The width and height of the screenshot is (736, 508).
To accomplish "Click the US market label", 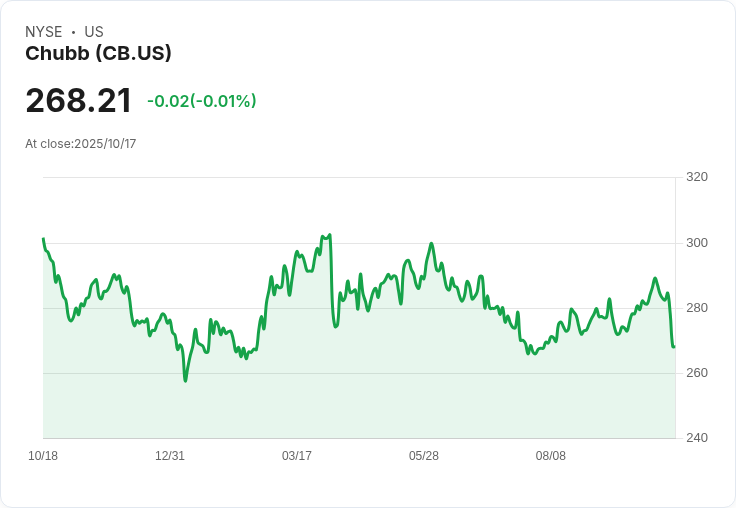I will pos(94,32).
